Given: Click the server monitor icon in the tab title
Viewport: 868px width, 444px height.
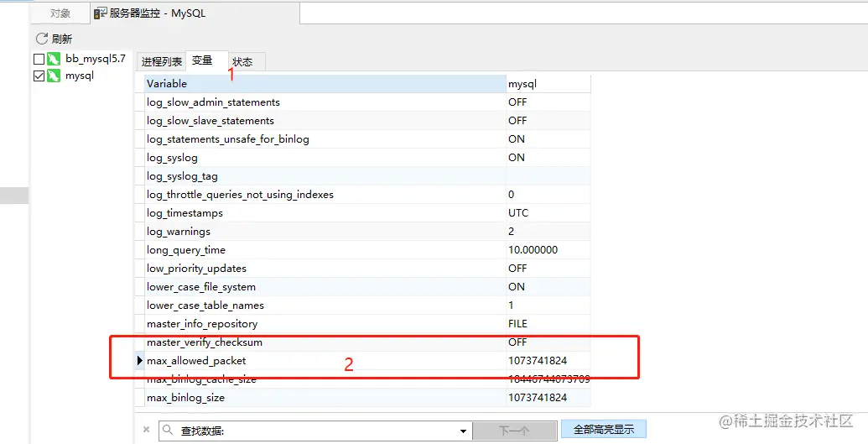Looking at the screenshot, I should click(100, 13).
